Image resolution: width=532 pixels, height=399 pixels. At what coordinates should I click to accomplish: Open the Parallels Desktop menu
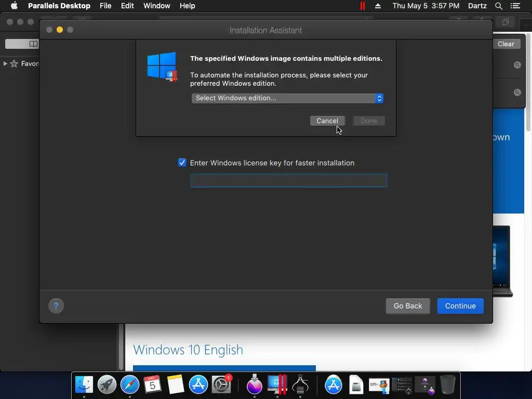tap(59, 6)
